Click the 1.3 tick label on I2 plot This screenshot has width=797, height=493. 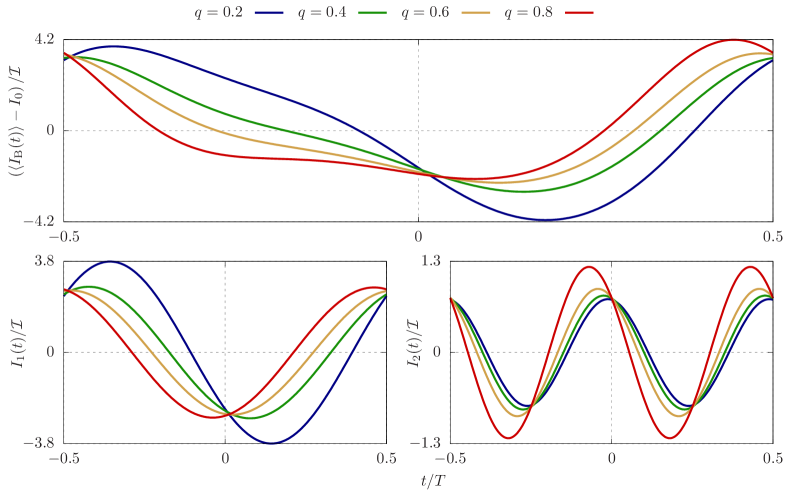(x=431, y=261)
